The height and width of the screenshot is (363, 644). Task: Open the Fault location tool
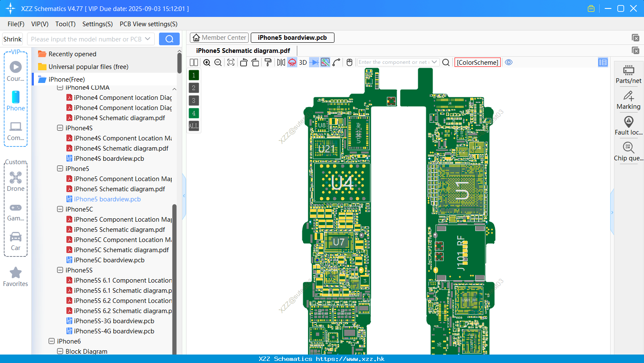628,126
